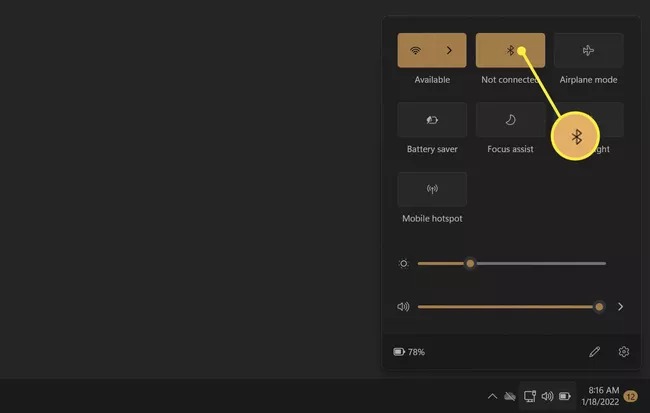
Task: Open Settings via the gear icon
Action: [623, 352]
